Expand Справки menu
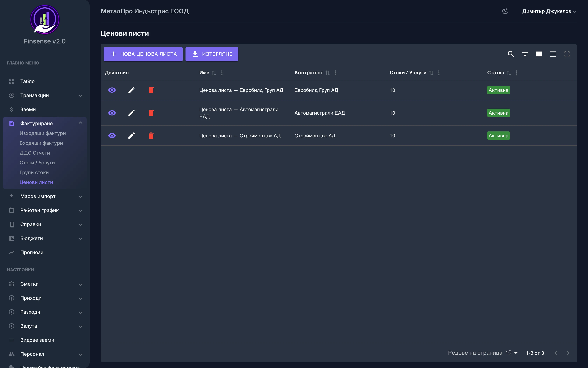Screen dimensions: 588x368 (x=45, y=224)
